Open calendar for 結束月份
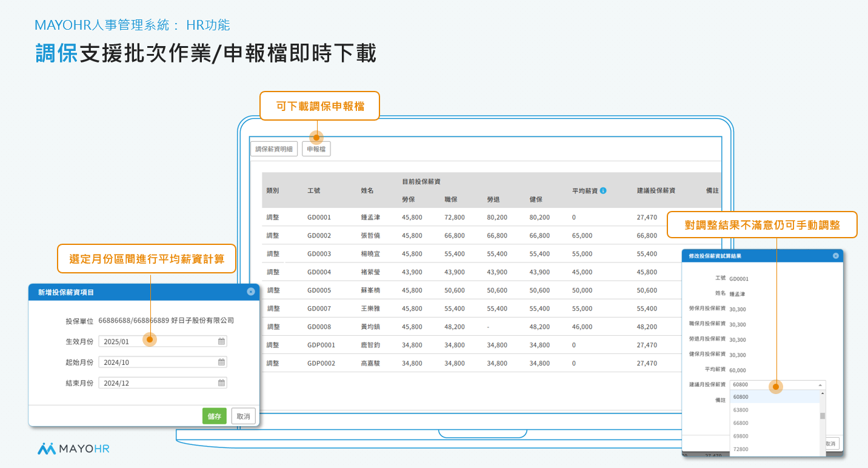 tap(222, 383)
